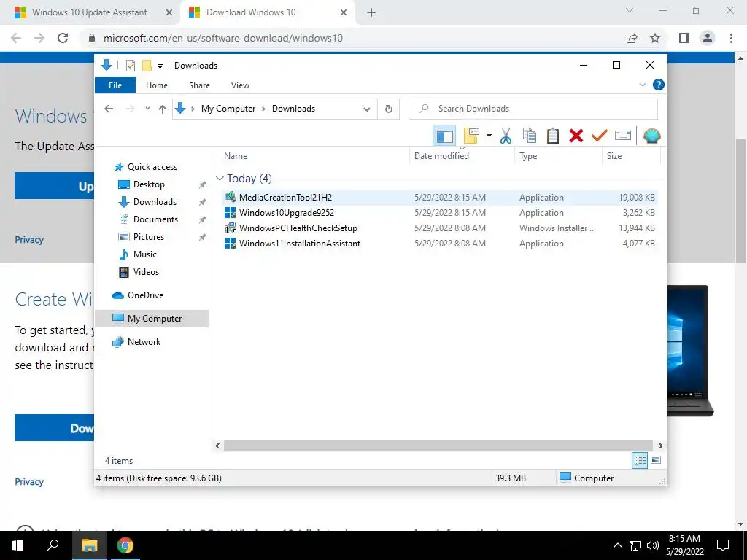Image resolution: width=747 pixels, height=560 pixels.
Task: Open the Chrome three-dot menu
Action: coord(731,38)
